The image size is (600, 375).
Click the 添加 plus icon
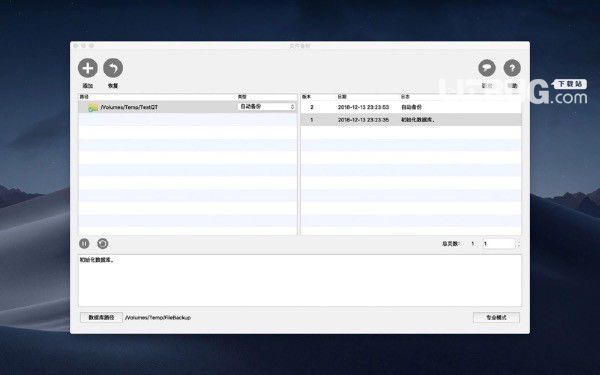(88, 68)
